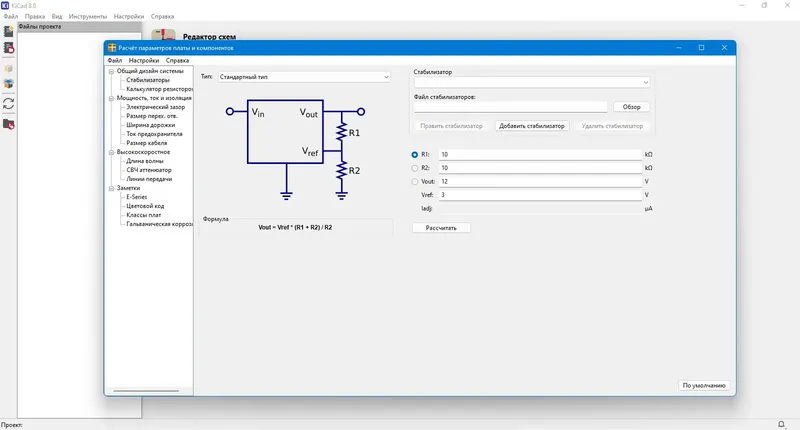Screen dimensions: 800x430
Task: Click the Vout value input field
Action: [x=540, y=182]
